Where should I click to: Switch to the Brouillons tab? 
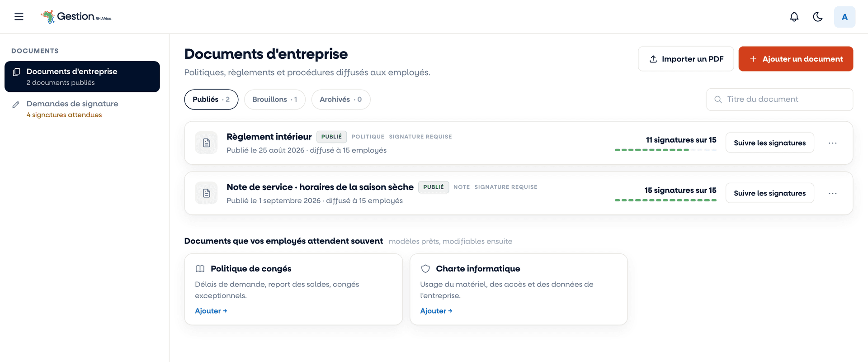tap(275, 100)
